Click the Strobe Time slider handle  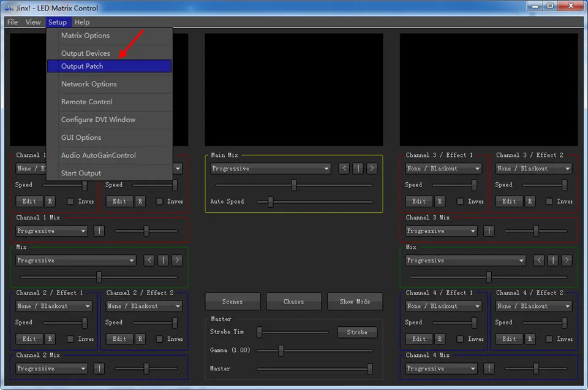coord(259,332)
